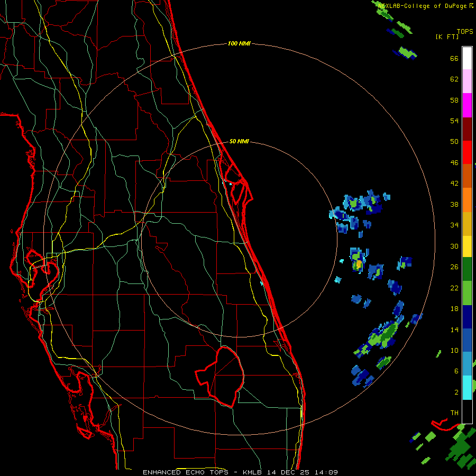Pick the dark green legend color block
Image resolution: width=476 pixels, height=476 pixels.
coord(467,269)
